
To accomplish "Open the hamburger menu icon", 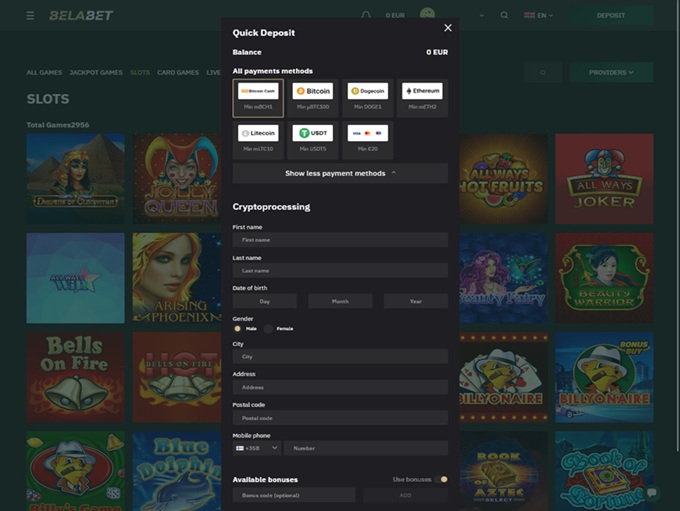I will point(30,16).
